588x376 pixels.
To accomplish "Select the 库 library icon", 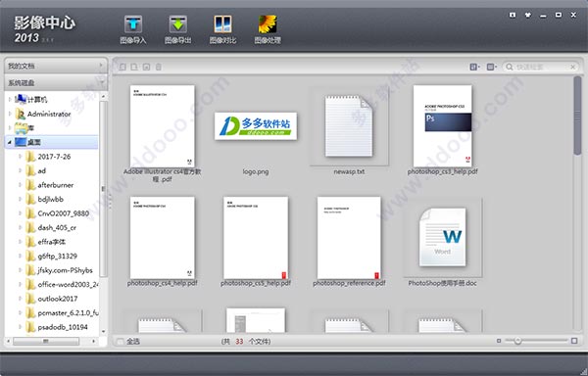I will click(x=21, y=128).
